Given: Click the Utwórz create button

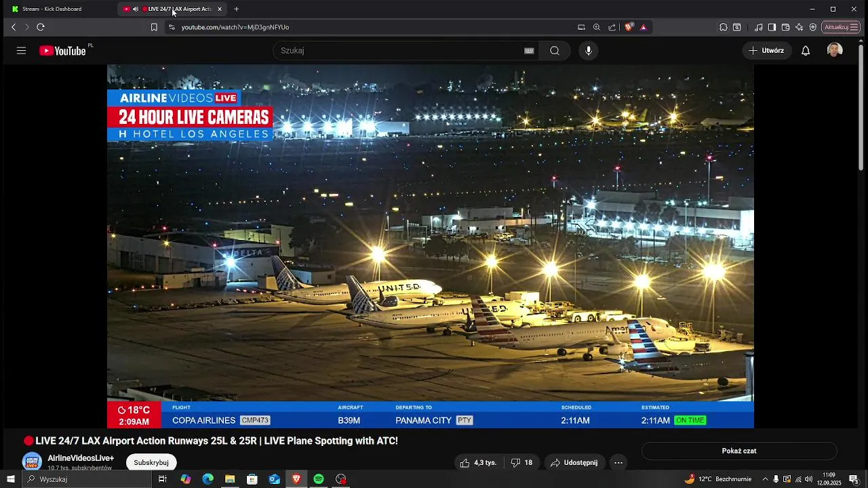Looking at the screenshot, I should (x=766, y=51).
